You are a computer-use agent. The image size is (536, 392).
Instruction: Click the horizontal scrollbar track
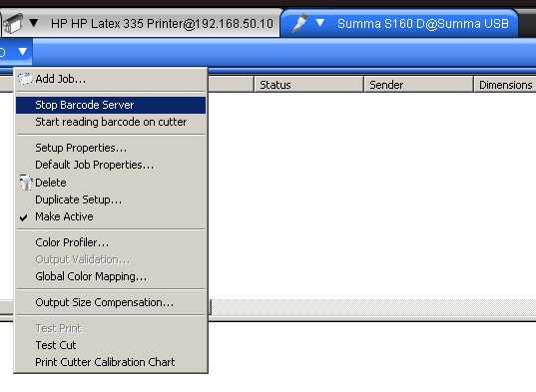click(373, 307)
